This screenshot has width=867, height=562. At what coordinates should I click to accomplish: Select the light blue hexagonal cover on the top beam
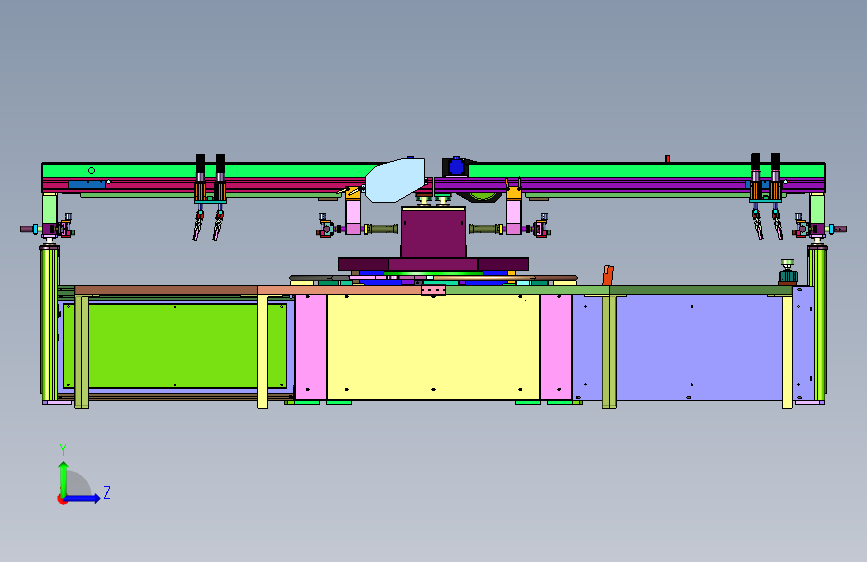click(x=395, y=180)
